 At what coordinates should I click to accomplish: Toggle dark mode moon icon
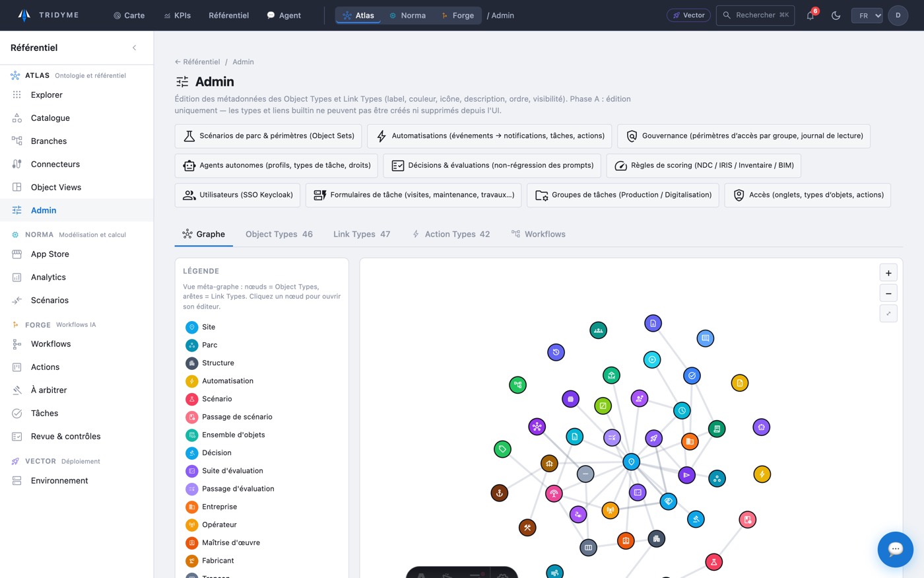(x=836, y=15)
